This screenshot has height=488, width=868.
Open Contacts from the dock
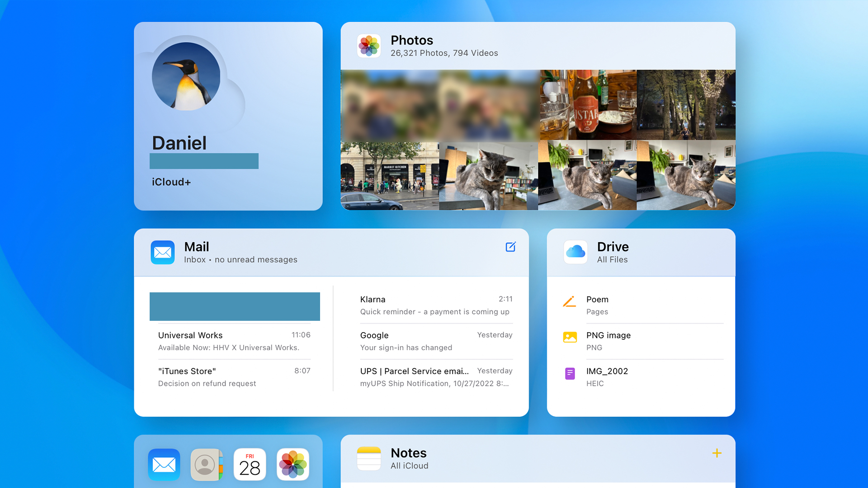pos(207,465)
